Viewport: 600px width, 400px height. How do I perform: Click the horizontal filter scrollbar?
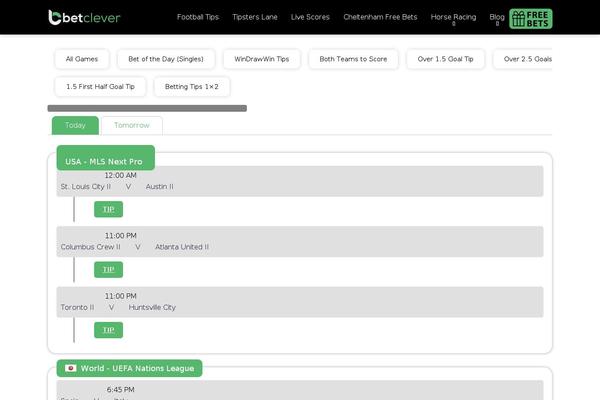tap(147, 108)
